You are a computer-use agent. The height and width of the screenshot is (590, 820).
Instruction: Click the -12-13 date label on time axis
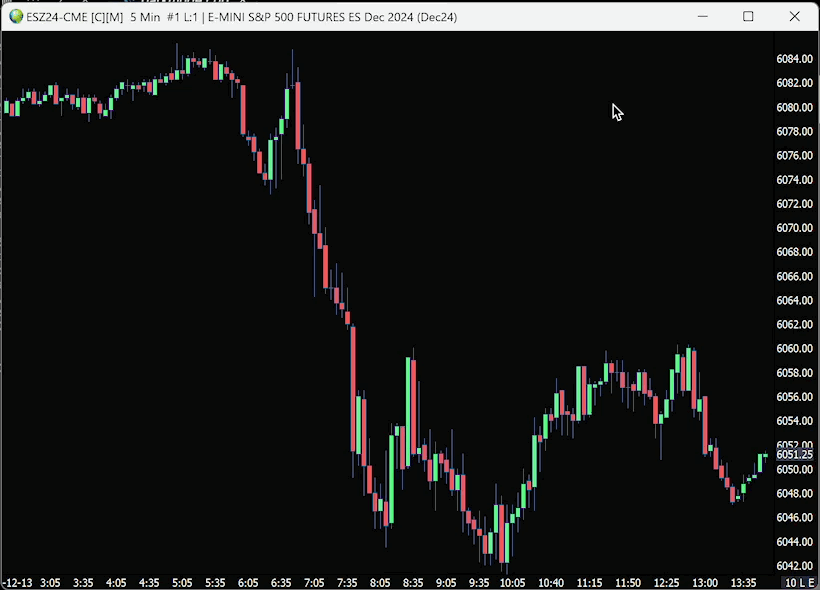click(17, 583)
